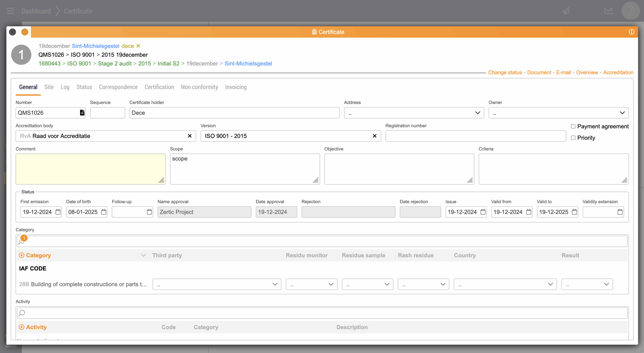This screenshot has width=644, height=353.
Task: Click the plus icon next to Activity
Action: click(x=22, y=327)
